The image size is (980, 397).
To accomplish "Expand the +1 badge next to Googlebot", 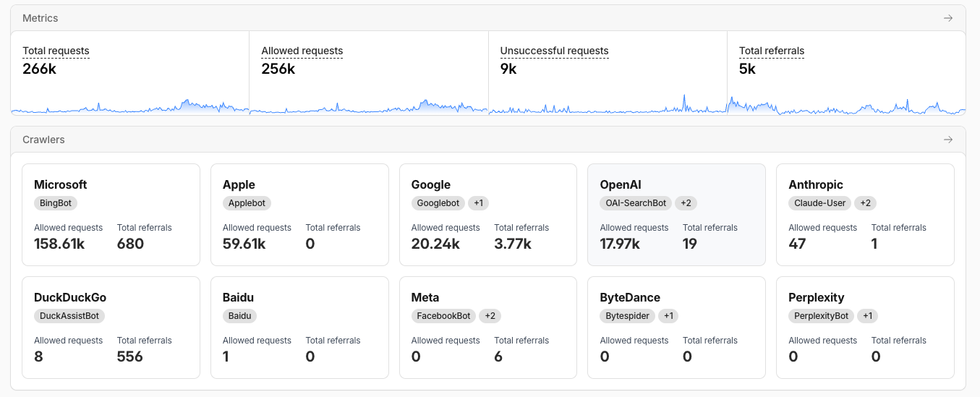I will (479, 203).
